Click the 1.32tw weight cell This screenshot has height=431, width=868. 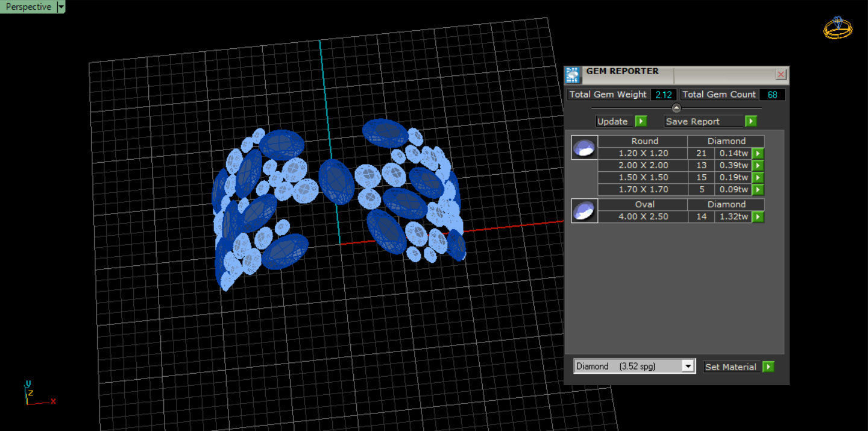coord(733,216)
